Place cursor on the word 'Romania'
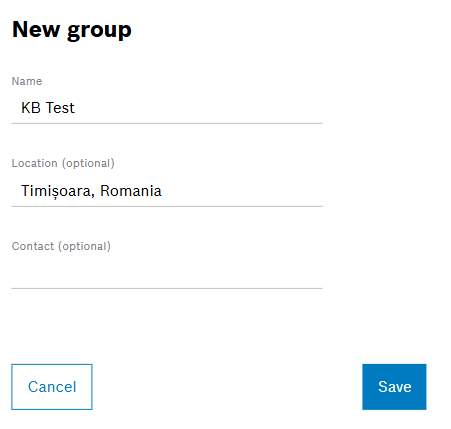This screenshot has width=451, height=429. (x=131, y=191)
